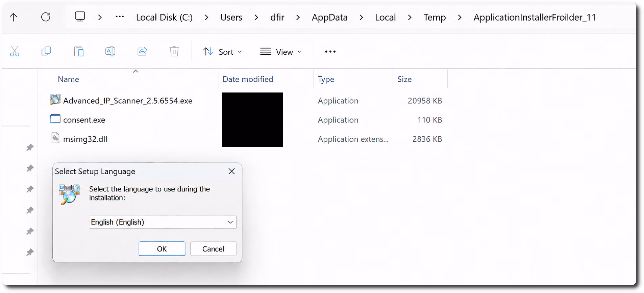Click the Copy icon in toolbar
The width and height of the screenshot is (644, 293).
coord(46,51)
